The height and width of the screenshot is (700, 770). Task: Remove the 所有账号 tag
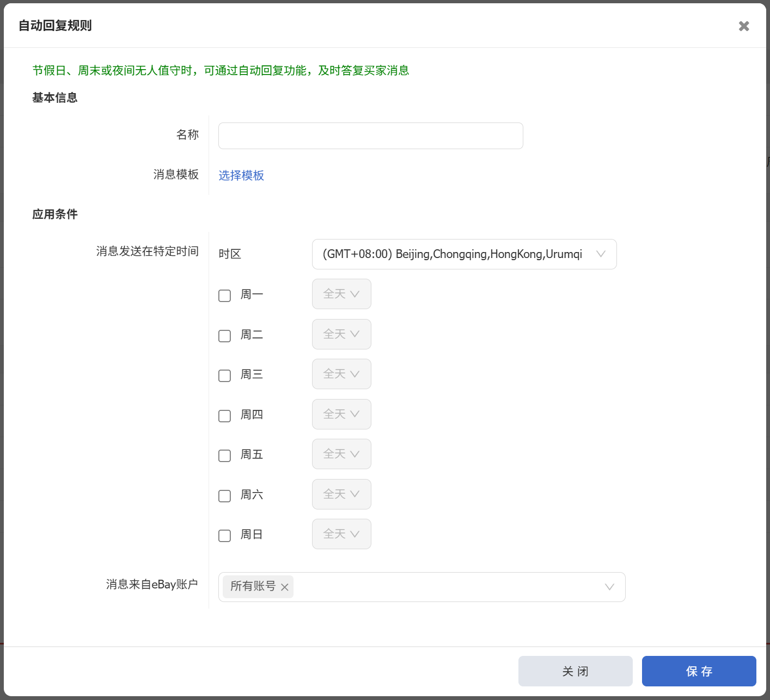[284, 587]
